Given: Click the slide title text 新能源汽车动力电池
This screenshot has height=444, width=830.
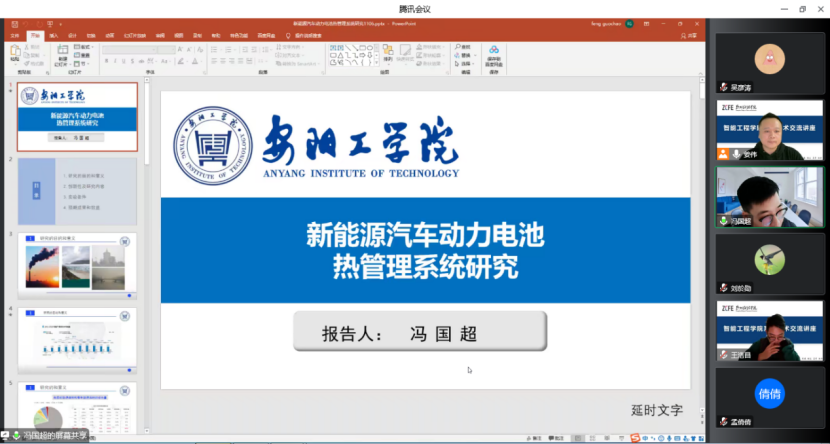Looking at the screenshot, I should (x=425, y=235).
